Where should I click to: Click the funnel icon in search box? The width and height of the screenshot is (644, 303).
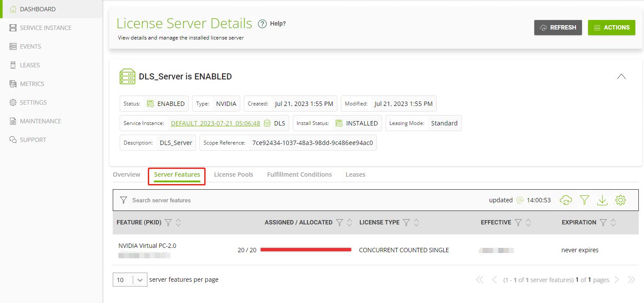coord(124,200)
